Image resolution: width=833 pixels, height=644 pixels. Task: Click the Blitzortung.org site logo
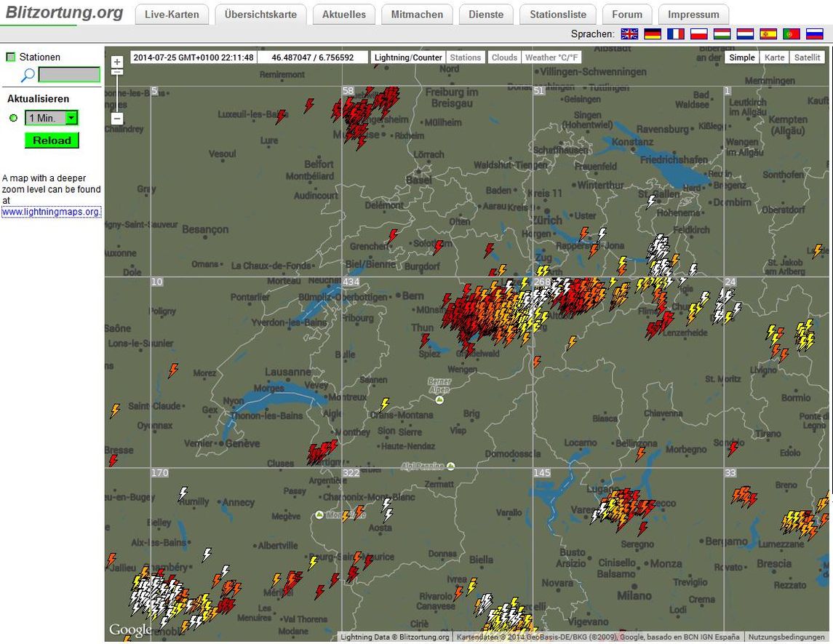64,13
